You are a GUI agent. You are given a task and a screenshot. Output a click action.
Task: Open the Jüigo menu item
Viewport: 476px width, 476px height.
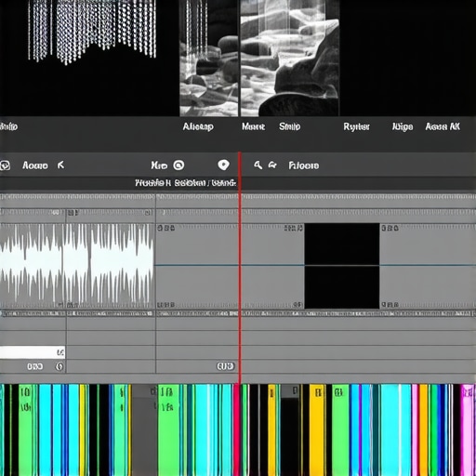click(403, 126)
